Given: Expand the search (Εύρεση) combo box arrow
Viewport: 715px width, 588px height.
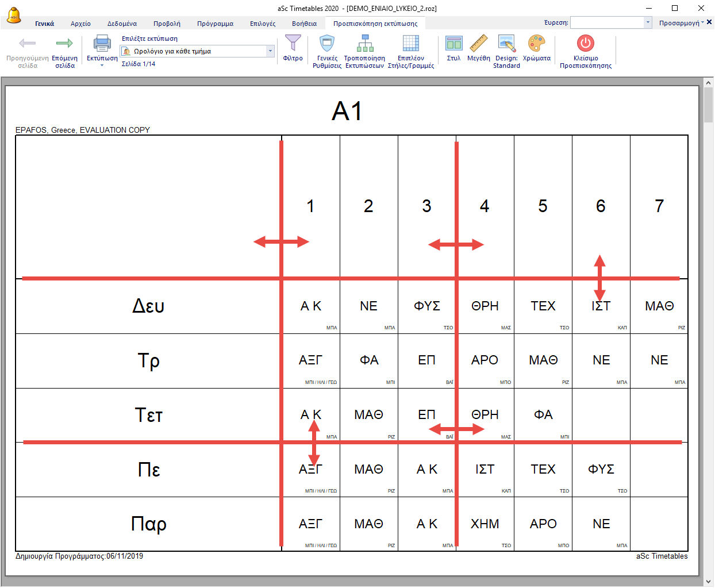Looking at the screenshot, I should 648,22.
